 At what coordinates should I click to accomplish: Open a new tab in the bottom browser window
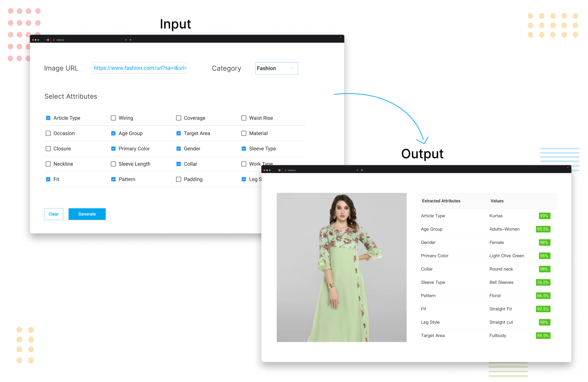pyautogui.click(x=362, y=170)
